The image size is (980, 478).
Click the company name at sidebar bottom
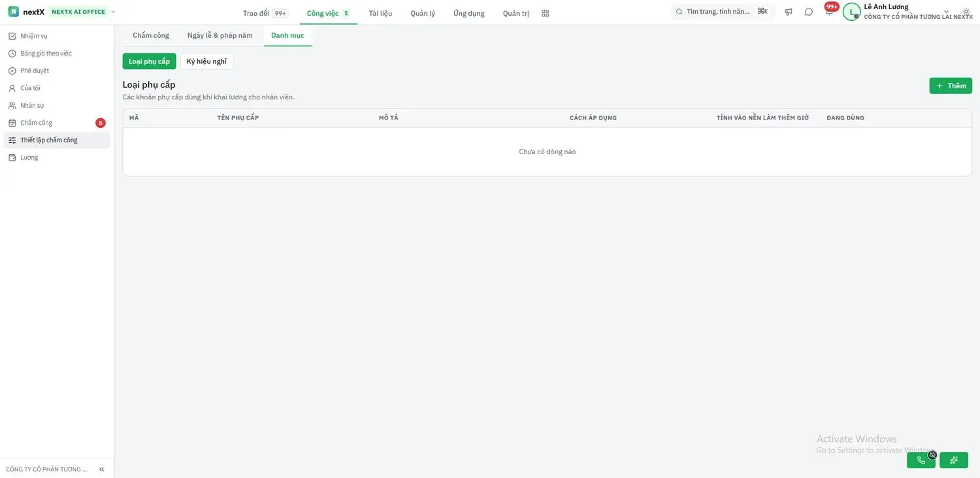tap(46, 470)
